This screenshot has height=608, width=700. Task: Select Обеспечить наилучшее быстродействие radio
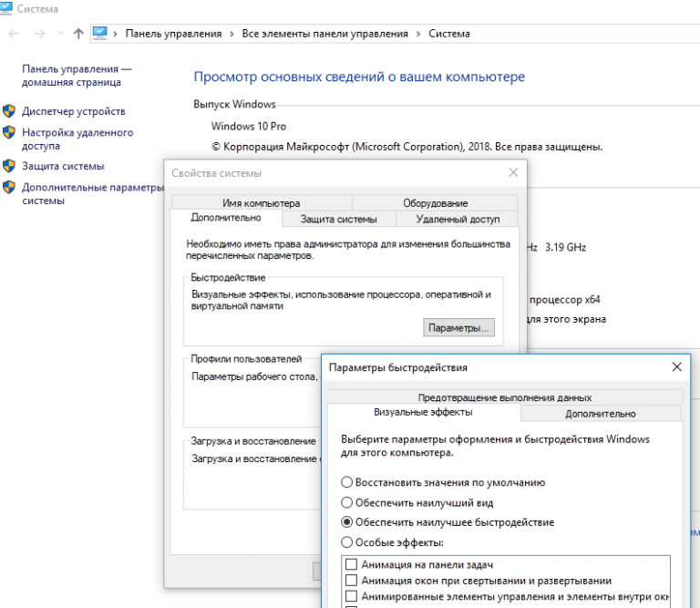click(x=448, y=522)
